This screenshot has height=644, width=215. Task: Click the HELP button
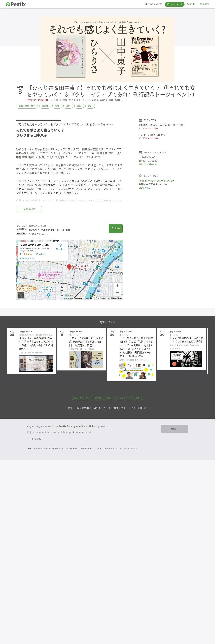[174, 429]
